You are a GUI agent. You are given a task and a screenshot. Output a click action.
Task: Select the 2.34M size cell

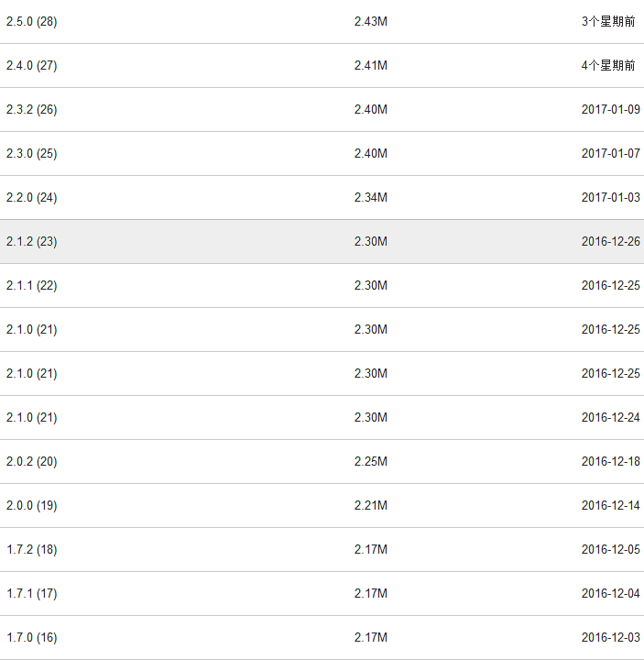pyautogui.click(x=371, y=197)
